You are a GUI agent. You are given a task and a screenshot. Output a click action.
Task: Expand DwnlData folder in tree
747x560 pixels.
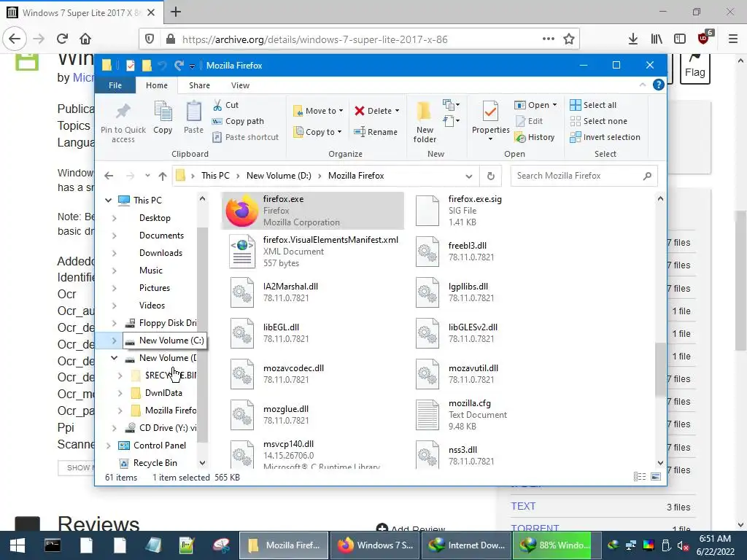pyautogui.click(x=120, y=393)
